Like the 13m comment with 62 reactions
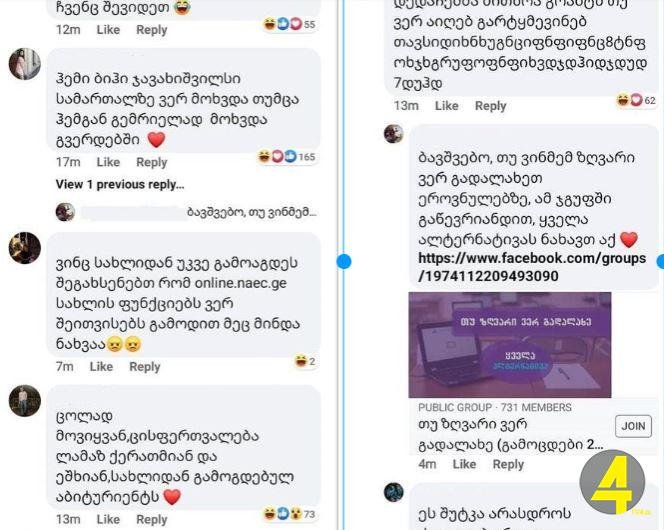The width and height of the screenshot is (664, 530). [446, 106]
